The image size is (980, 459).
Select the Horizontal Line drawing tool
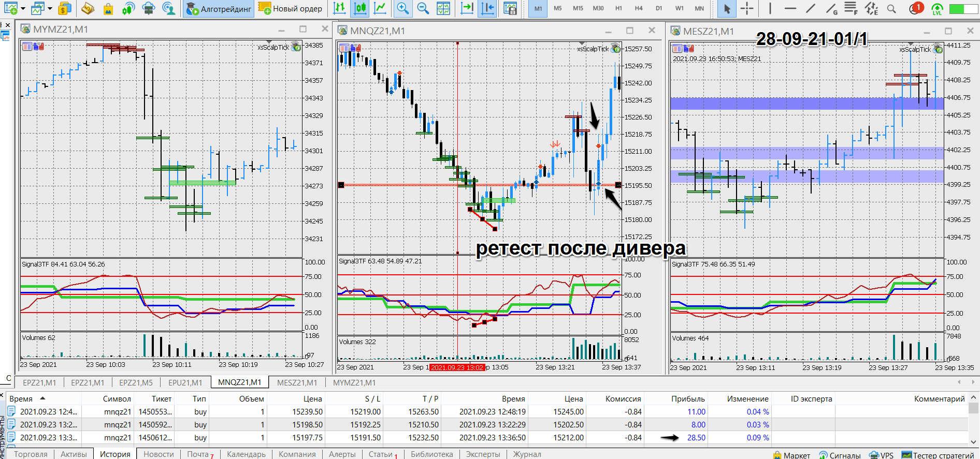(x=790, y=8)
